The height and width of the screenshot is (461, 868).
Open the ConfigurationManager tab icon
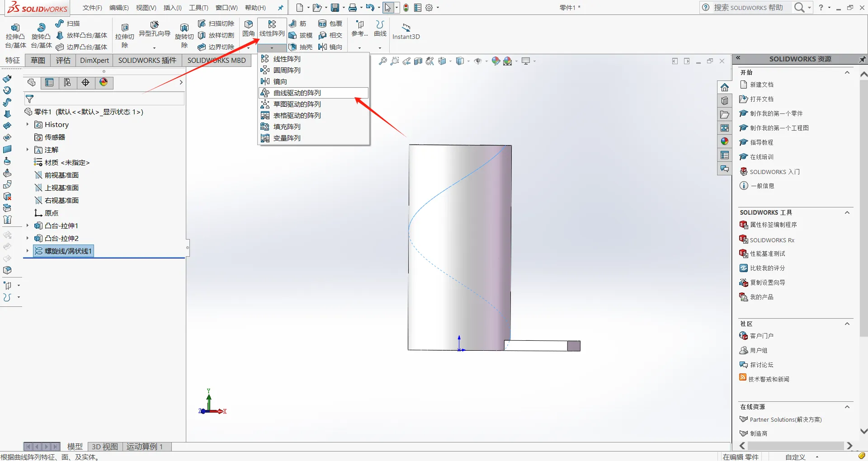(x=67, y=82)
